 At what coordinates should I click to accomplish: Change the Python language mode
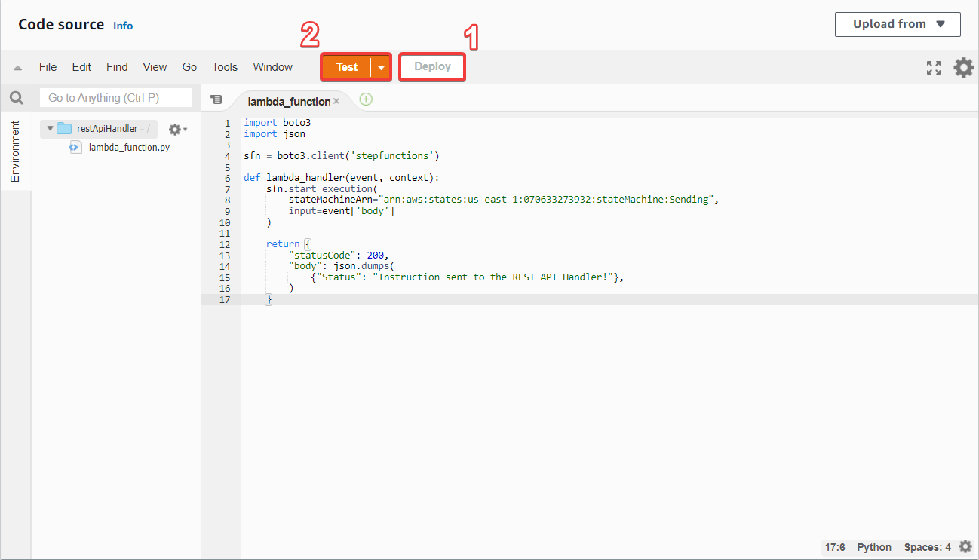(874, 547)
